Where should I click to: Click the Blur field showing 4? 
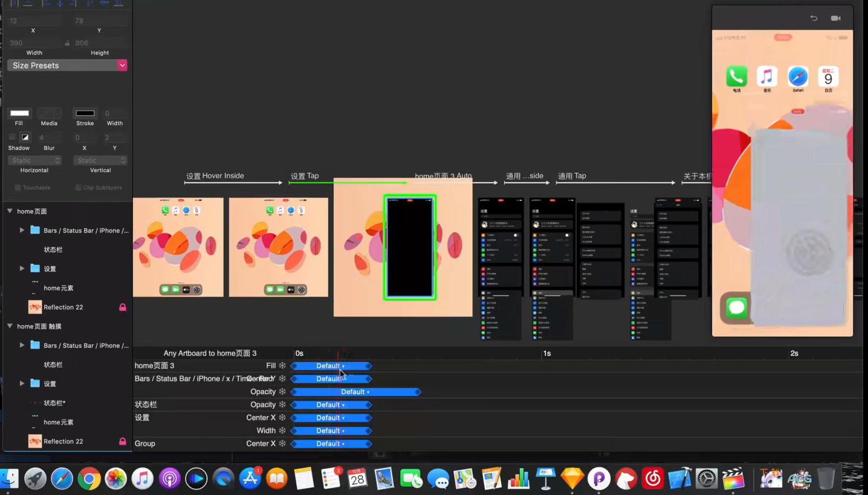click(49, 137)
